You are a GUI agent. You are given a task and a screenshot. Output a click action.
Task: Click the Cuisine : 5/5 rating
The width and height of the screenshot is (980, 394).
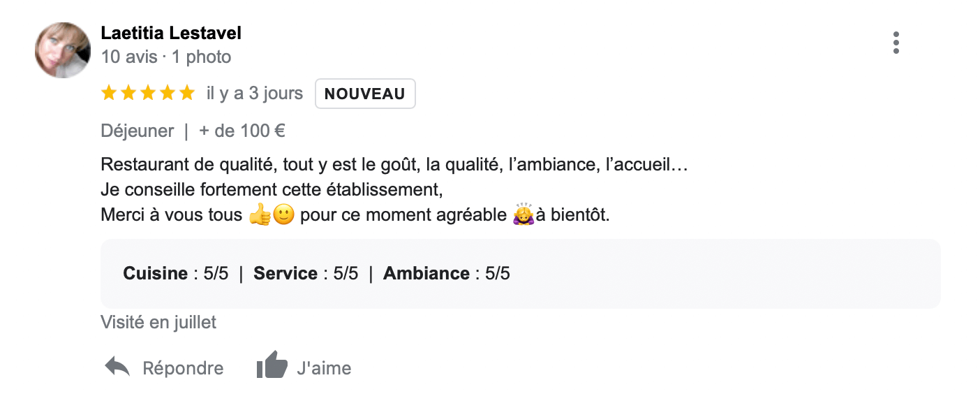(x=176, y=273)
